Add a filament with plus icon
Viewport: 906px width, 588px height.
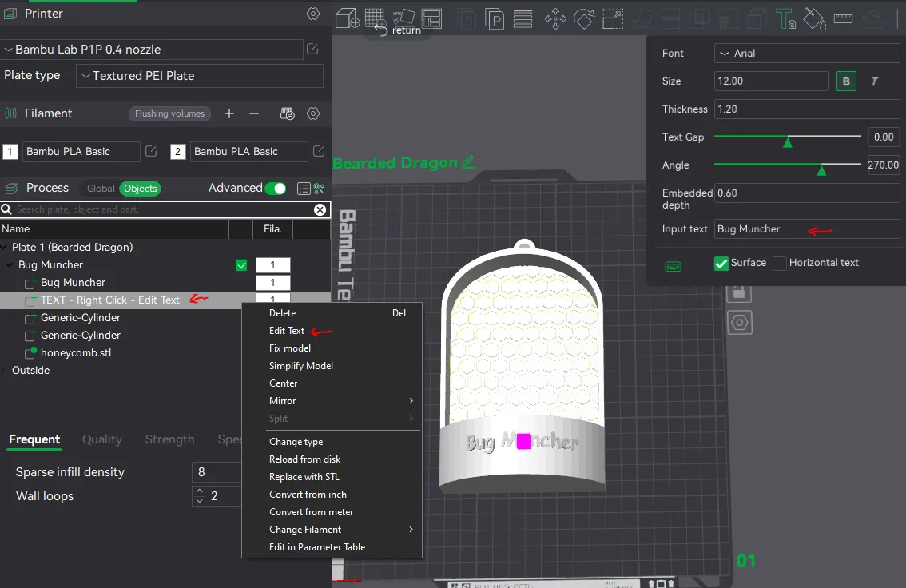pos(229,113)
